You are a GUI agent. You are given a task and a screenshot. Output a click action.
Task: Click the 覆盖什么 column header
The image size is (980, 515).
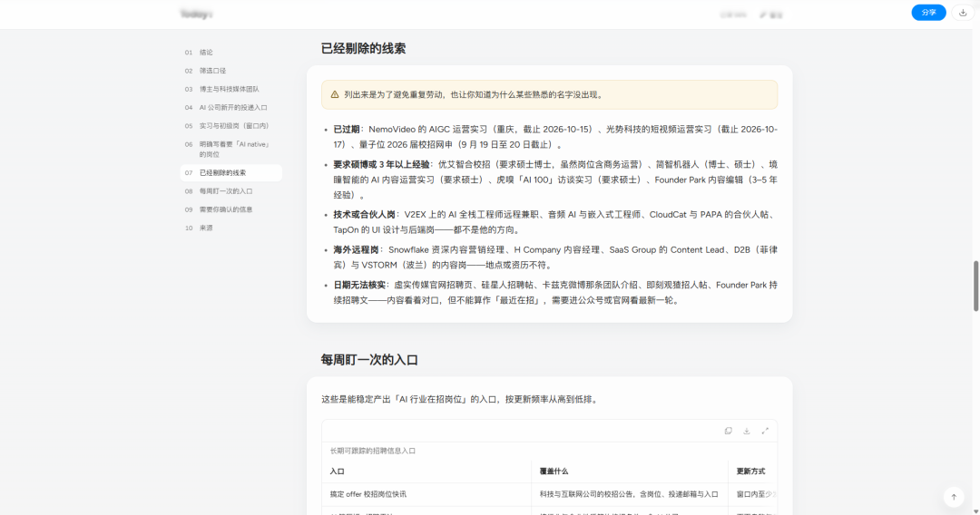(554, 471)
